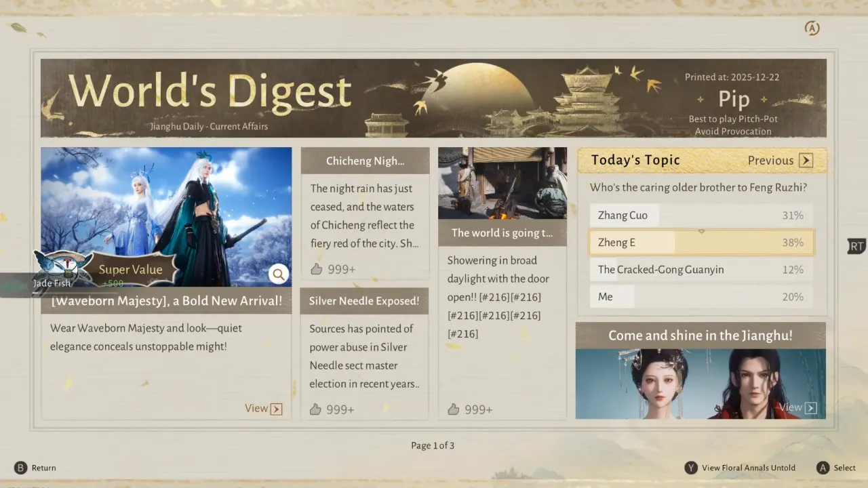Open View arrow on Jianghu banner

[x=810, y=407]
